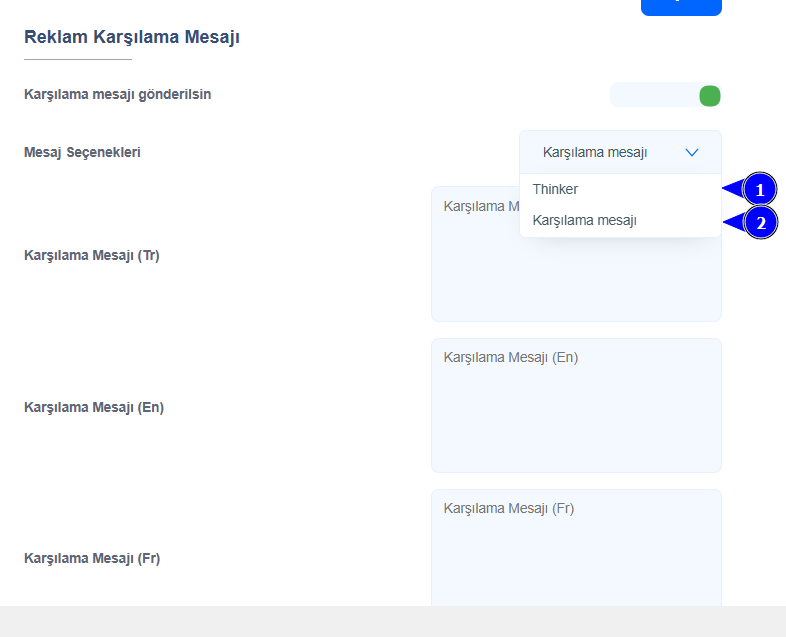Toggle the Karşılama mesajı gönderilsin switch
Screen dimensions: 786x637
(x=665, y=95)
